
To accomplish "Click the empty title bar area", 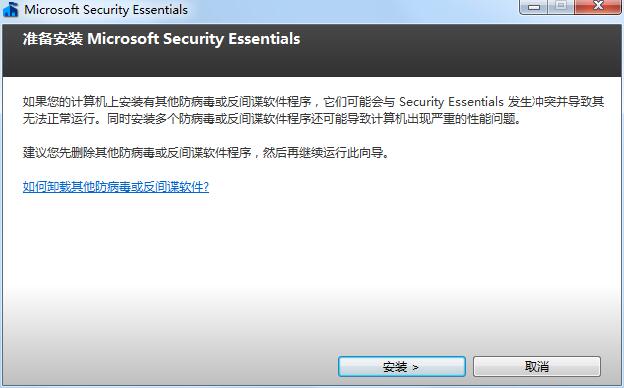I will pos(350,10).
